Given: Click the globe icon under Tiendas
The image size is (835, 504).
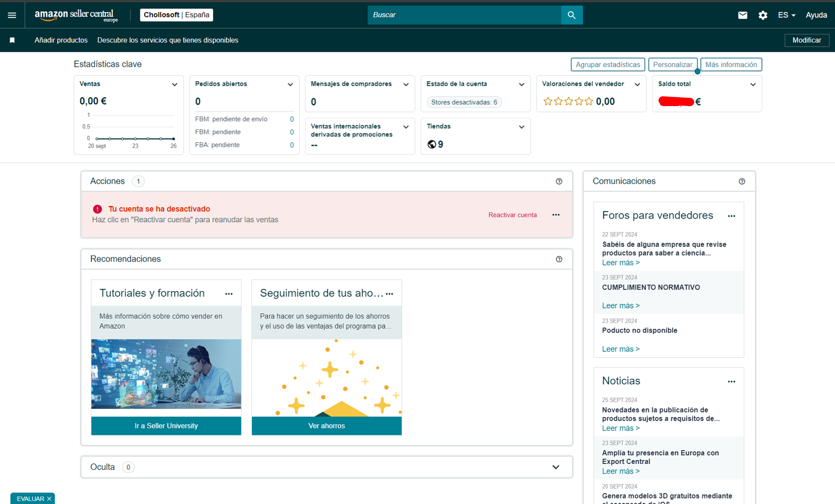Looking at the screenshot, I should [x=432, y=145].
